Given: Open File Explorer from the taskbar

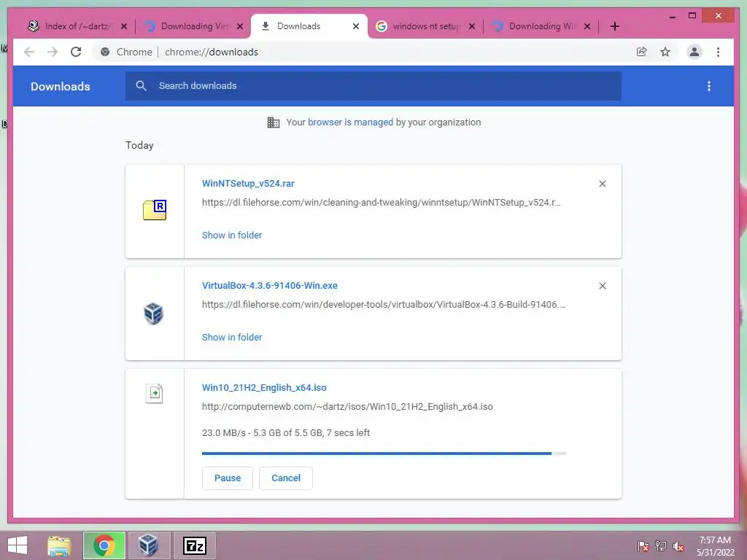Looking at the screenshot, I should pyautogui.click(x=59, y=545).
